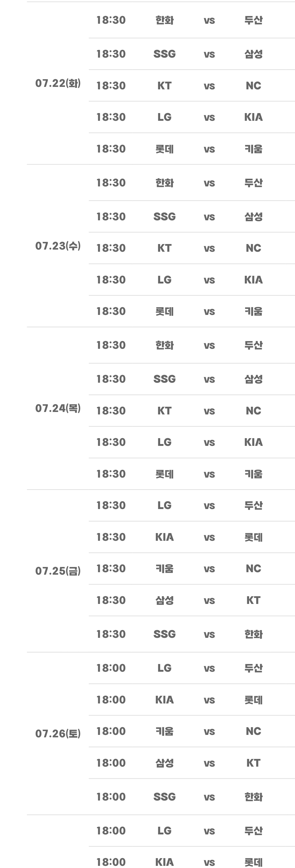Screen dimensions: 295x868
Task: Click 키움 in the 07.24 롯데 vs 키움 game
Action: (x=253, y=474)
